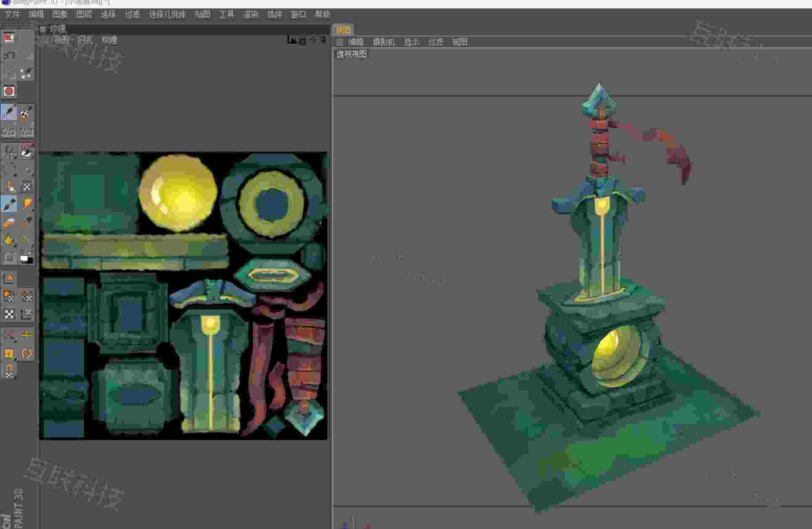Click the orange block icon left of rotation

[9, 353]
